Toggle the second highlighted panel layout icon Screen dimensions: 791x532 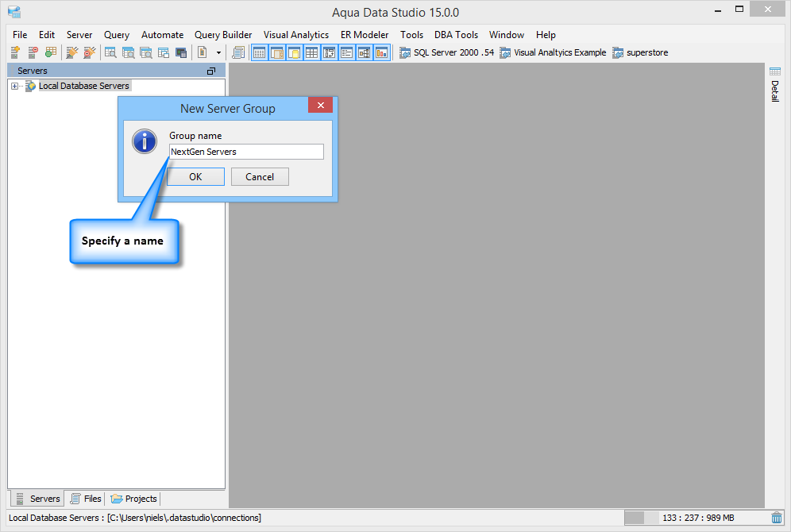(277, 52)
